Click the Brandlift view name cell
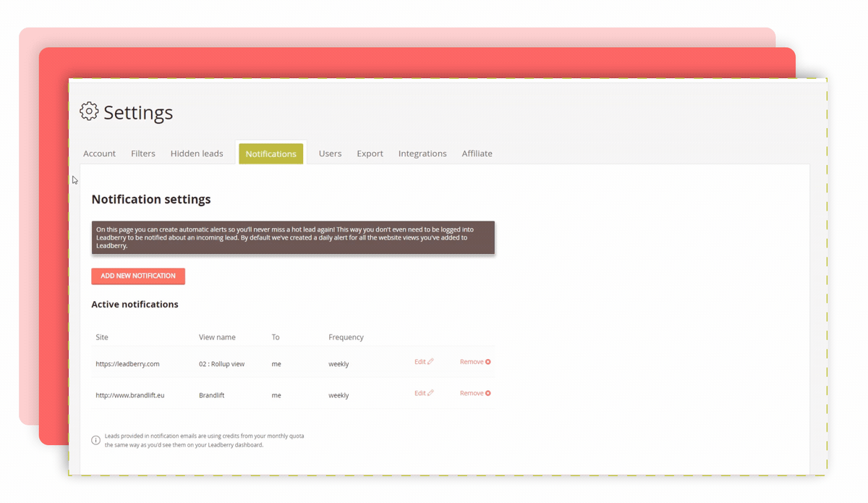Screen dimensions: 868x503 211,395
